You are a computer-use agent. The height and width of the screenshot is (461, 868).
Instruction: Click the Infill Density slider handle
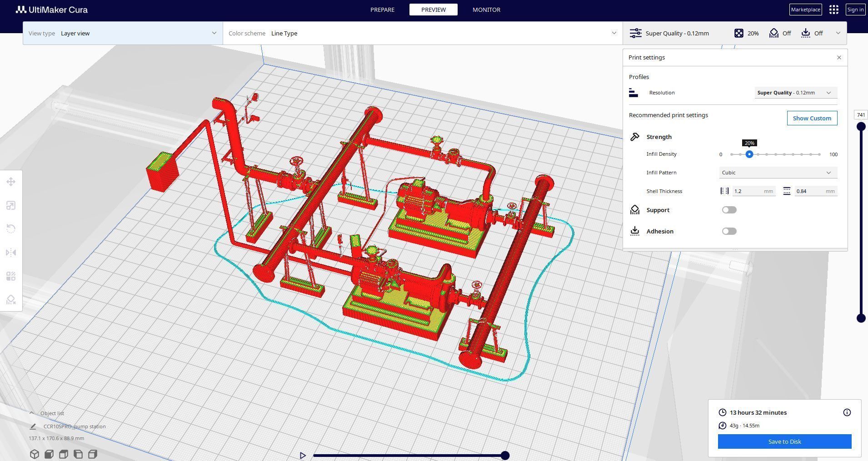coord(749,154)
